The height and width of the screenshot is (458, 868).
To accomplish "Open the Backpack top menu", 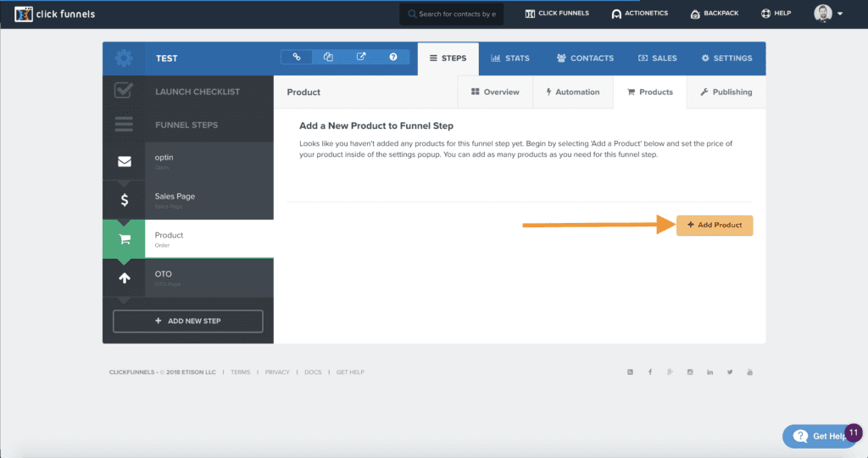I will (x=714, y=14).
